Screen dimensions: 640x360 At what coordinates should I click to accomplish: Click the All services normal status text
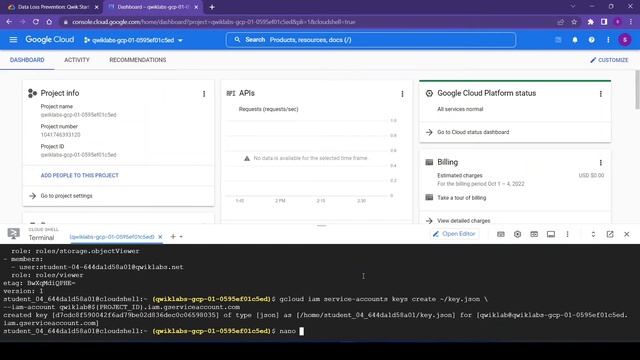(460, 109)
